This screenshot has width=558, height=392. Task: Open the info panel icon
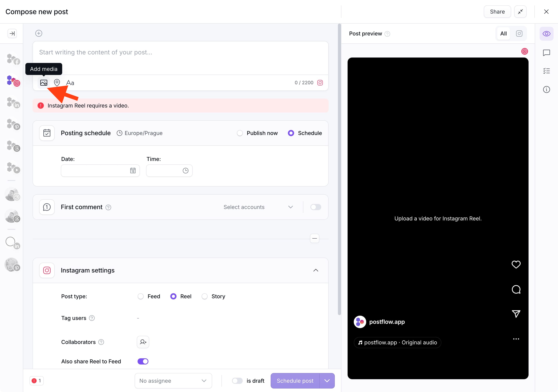point(546,89)
